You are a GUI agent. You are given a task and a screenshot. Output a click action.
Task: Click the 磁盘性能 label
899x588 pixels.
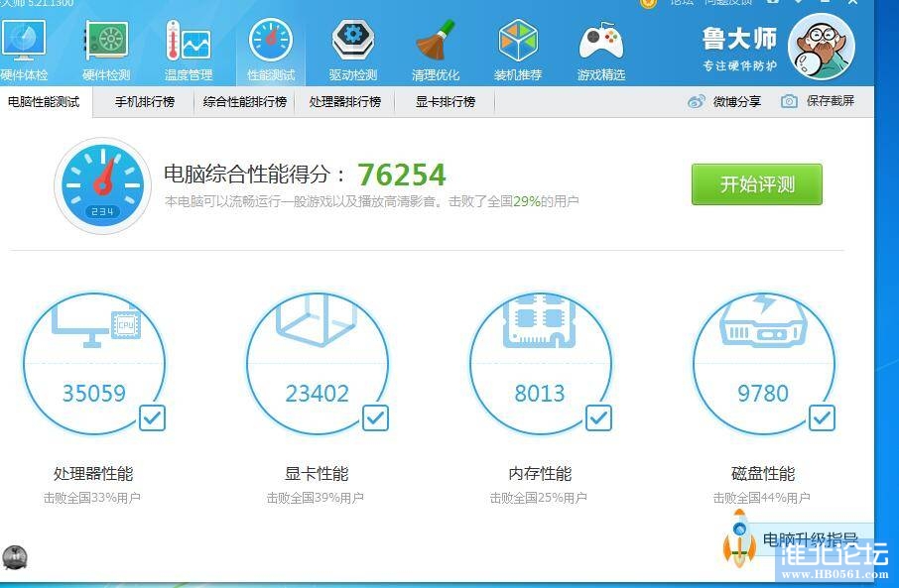pyautogui.click(x=763, y=473)
